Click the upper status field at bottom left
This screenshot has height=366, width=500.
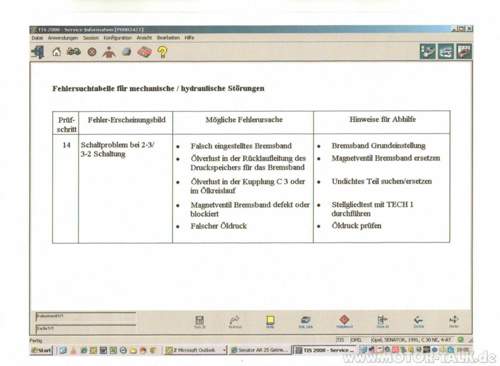[x=86, y=316]
